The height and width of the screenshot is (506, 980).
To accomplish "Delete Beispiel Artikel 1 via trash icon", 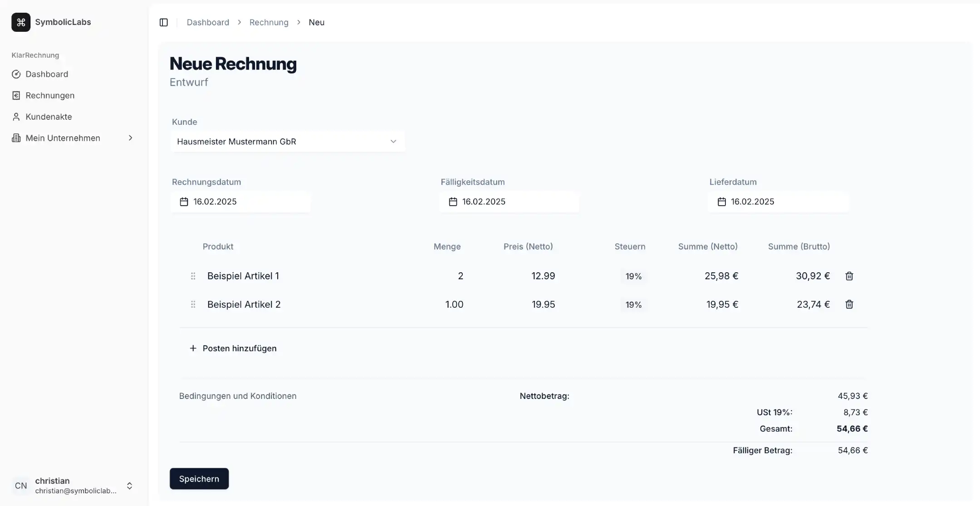I will [x=849, y=276].
